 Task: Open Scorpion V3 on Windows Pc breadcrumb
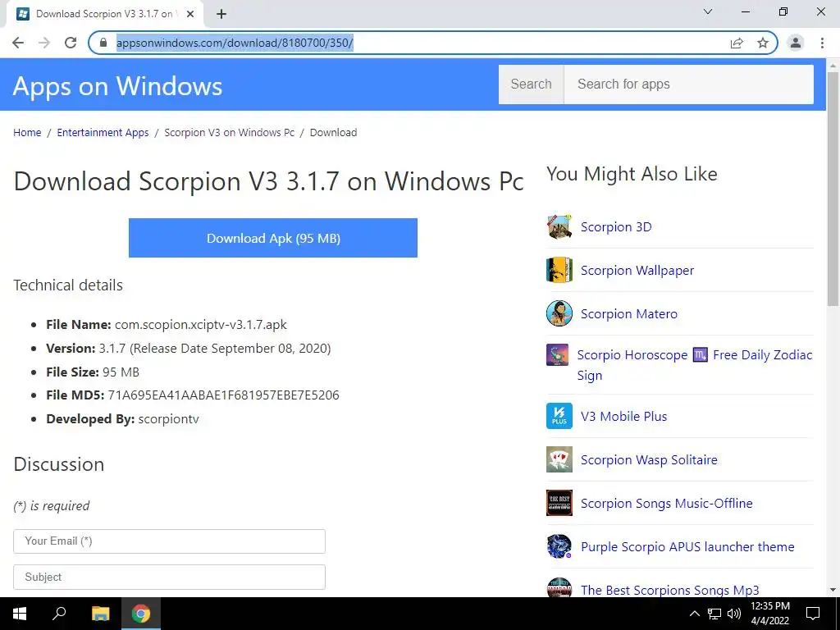(x=230, y=132)
